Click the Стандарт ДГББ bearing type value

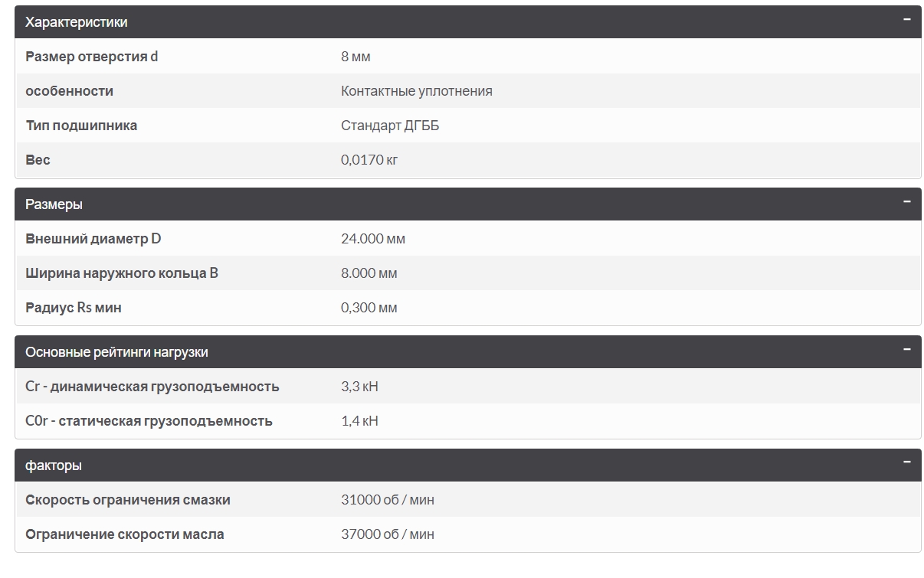pos(390,126)
